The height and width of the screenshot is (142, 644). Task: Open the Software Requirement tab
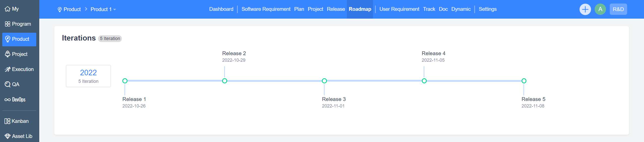pyautogui.click(x=266, y=9)
